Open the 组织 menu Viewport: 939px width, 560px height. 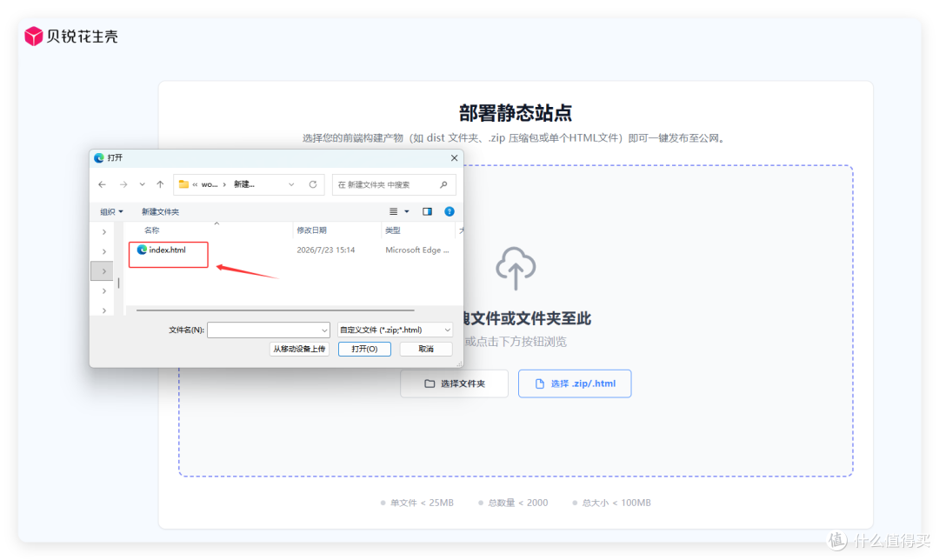pyautogui.click(x=111, y=211)
